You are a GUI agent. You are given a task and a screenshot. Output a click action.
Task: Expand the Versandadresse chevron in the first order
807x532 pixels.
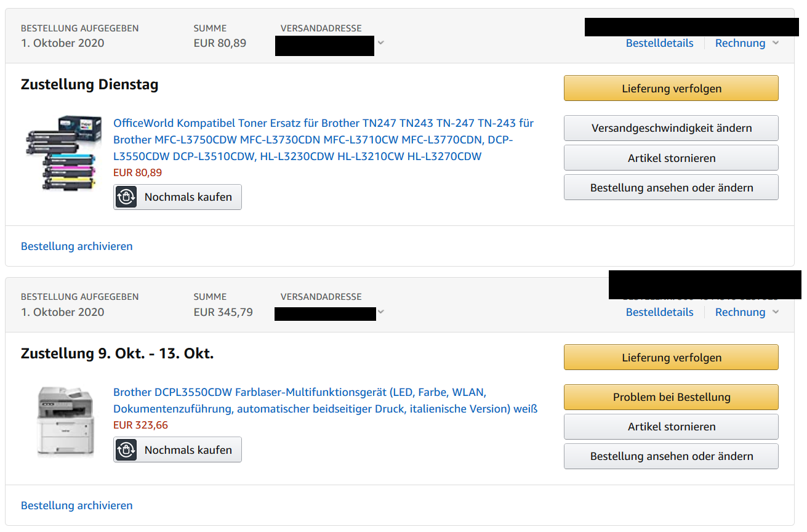[381, 43]
